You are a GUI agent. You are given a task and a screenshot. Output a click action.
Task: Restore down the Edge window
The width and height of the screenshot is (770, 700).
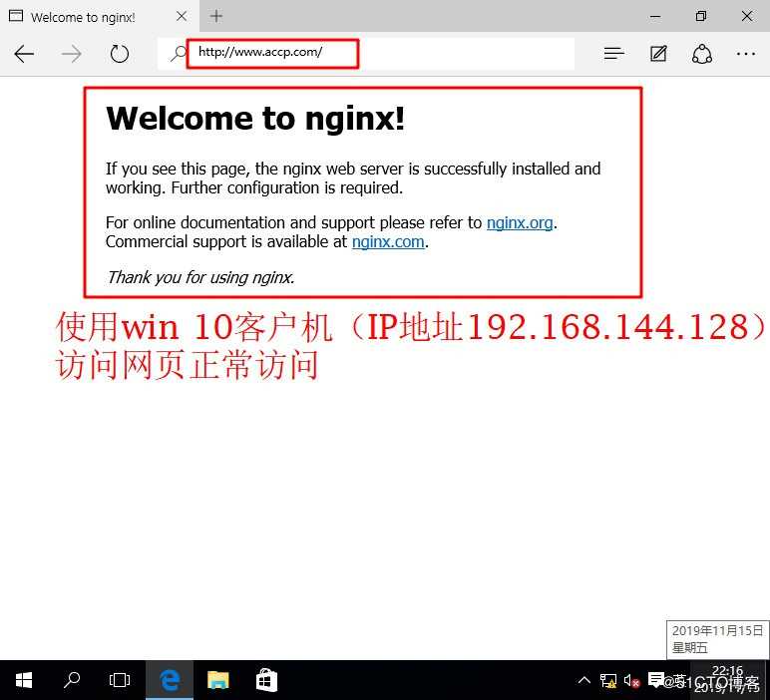701,16
